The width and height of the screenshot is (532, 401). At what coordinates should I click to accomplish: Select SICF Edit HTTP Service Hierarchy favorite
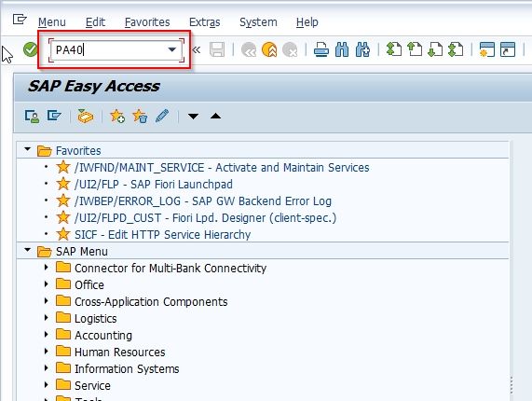coord(162,235)
